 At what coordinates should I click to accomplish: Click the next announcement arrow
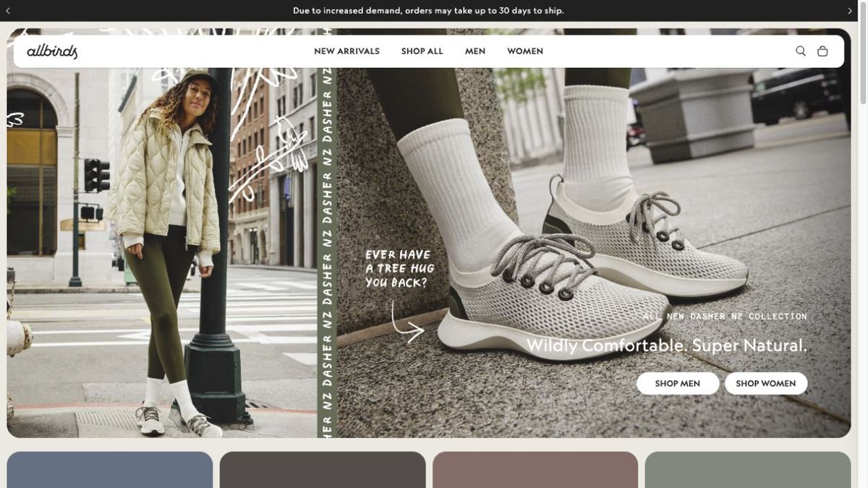(849, 11)
